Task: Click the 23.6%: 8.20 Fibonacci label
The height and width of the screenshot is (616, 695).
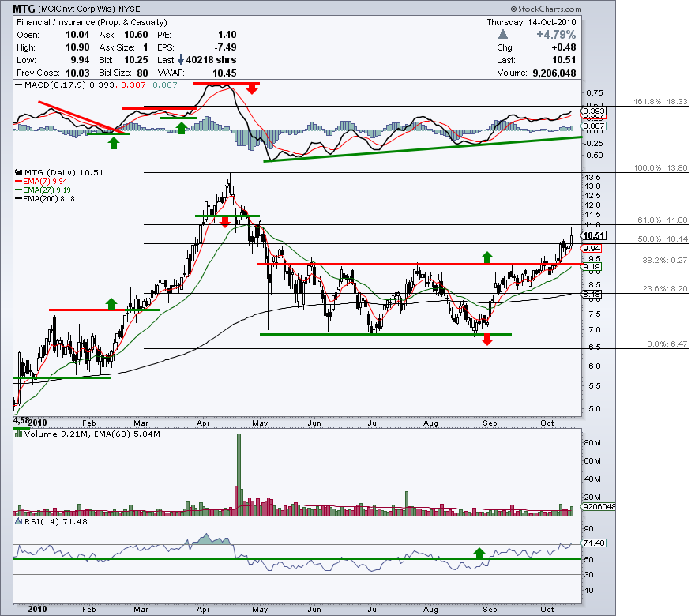Action: coord(665,288)
